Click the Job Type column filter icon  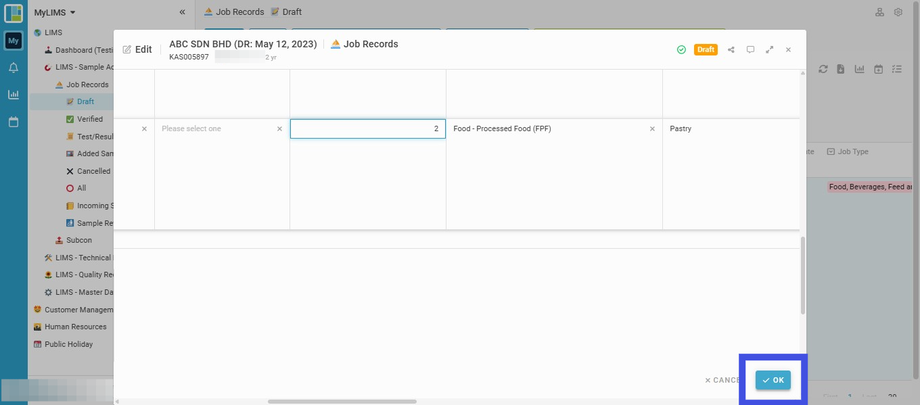point(831,151)
